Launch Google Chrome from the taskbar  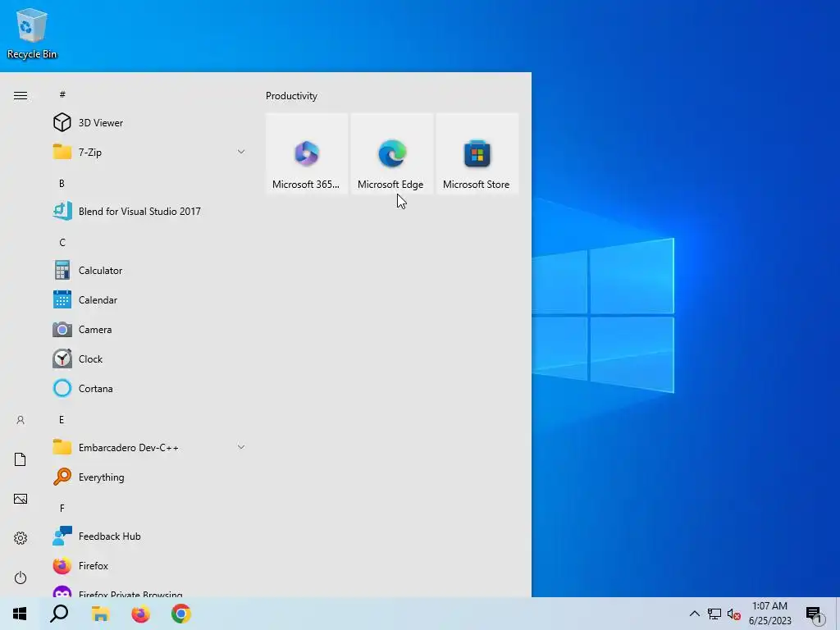click(x=181, y=614)
